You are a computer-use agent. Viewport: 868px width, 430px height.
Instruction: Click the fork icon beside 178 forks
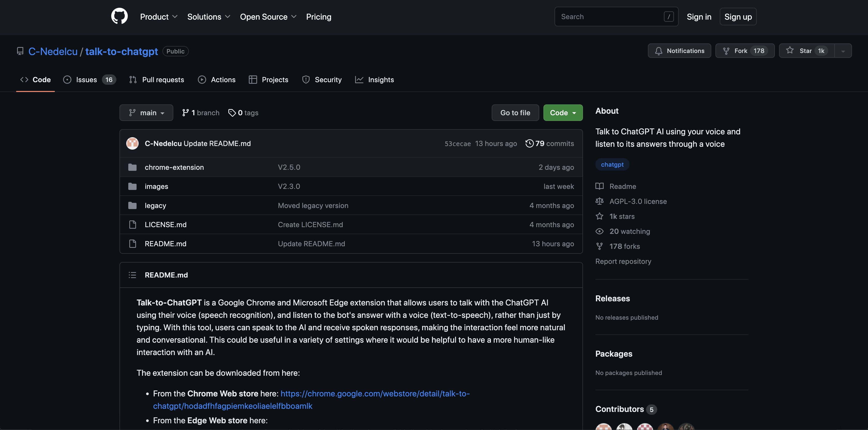click(x=600, y=247)
